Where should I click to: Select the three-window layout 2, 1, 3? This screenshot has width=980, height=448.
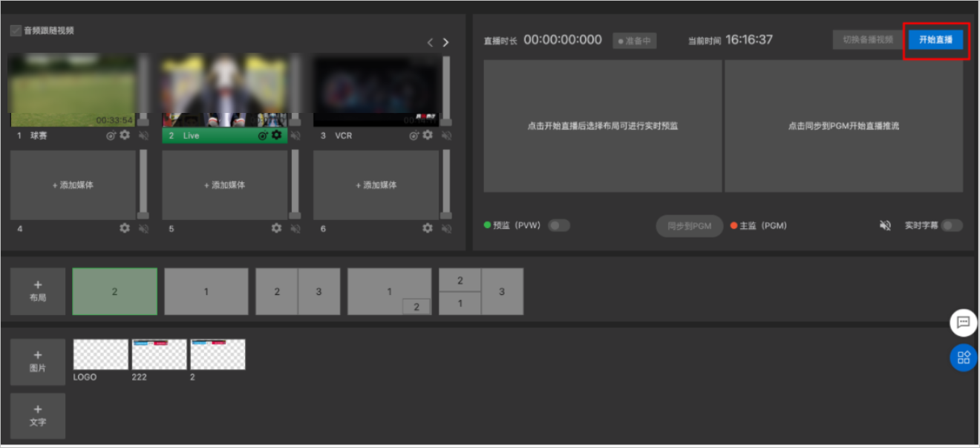pyautogui.click(x=481, y=291)
